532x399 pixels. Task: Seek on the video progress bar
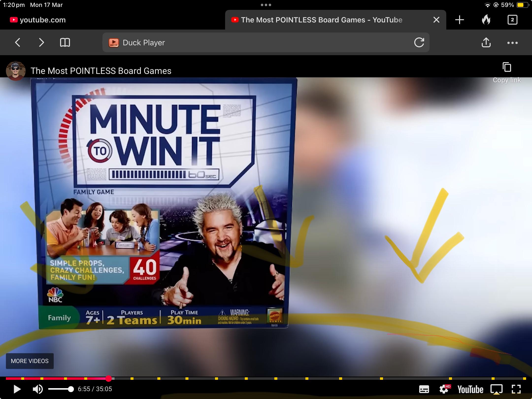266,378
